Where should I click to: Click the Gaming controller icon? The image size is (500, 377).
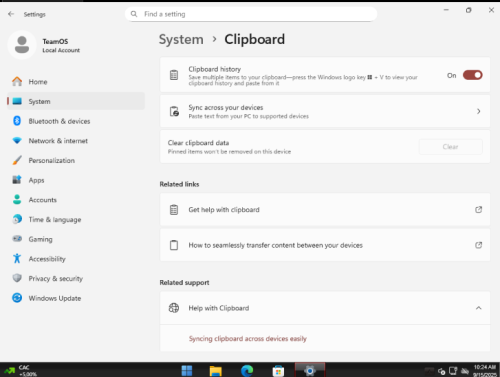point(17,239)
